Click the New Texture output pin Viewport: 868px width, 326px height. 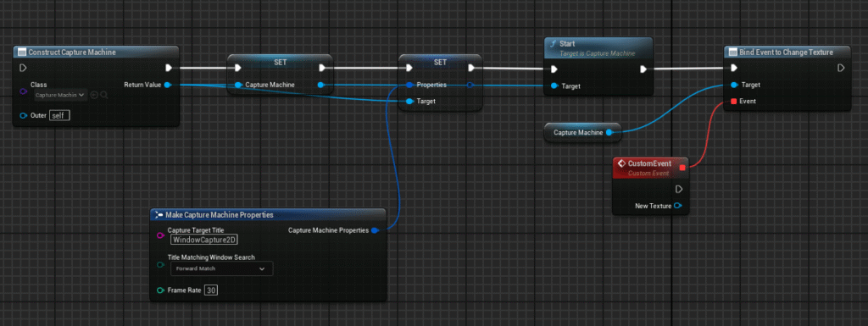[677, 206]
